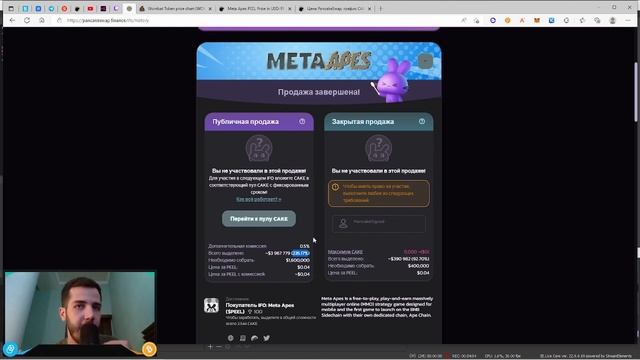Switch to the PancakeSwap price tab on the far right
Viewport: 640px width, 360px height.
tap(335, 8)
